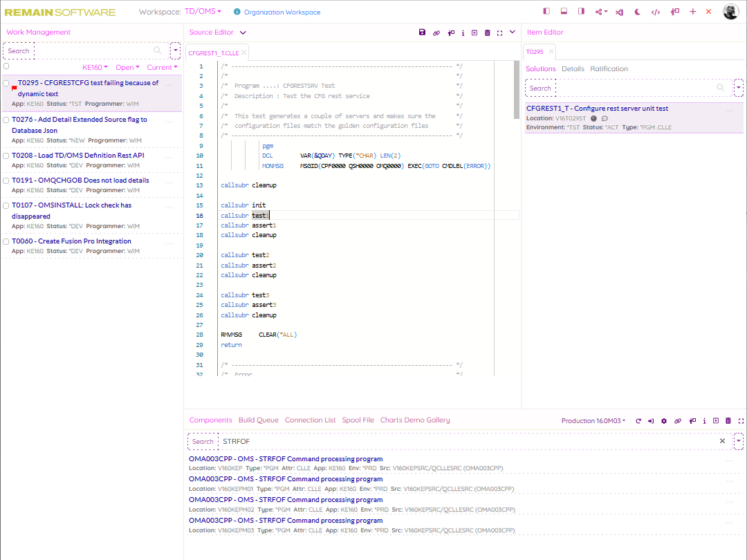Expand the KE160 application filter
This screenshot has width=747, height=560.
(x=95, y=68)
